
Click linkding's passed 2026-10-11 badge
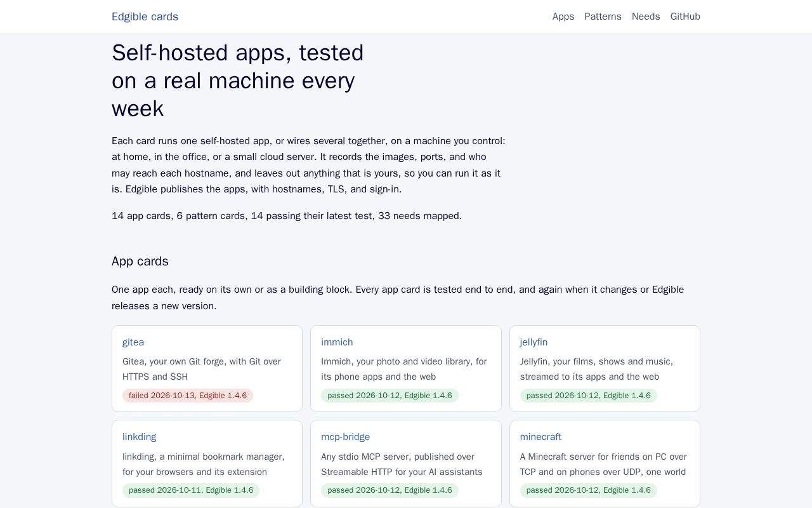click(191, 490)
